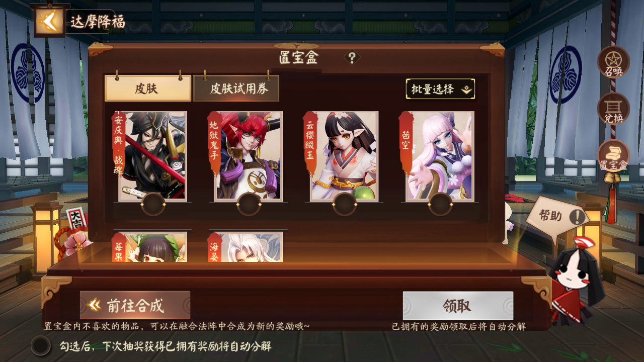Open the question mark help icon beside 置宝盒

(352, 58)
